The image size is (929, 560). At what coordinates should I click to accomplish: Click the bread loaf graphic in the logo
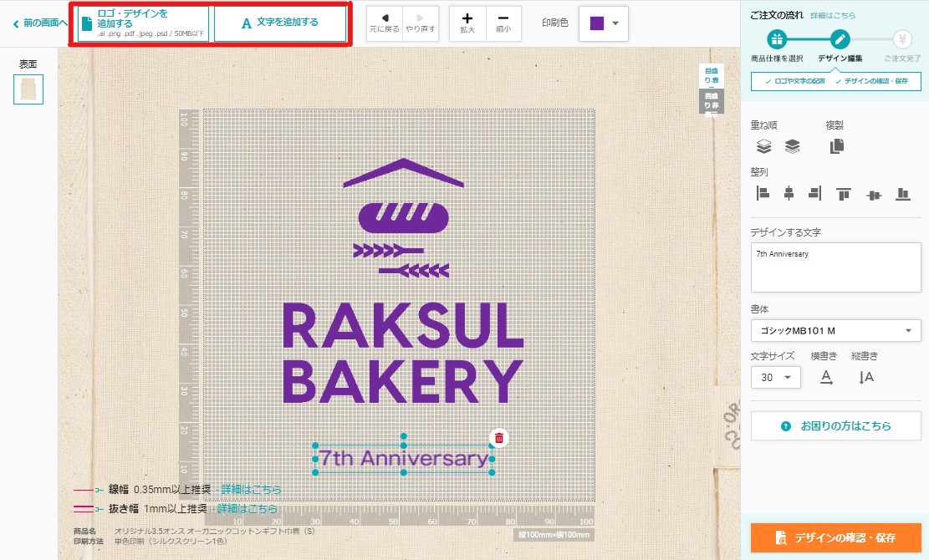404,217
